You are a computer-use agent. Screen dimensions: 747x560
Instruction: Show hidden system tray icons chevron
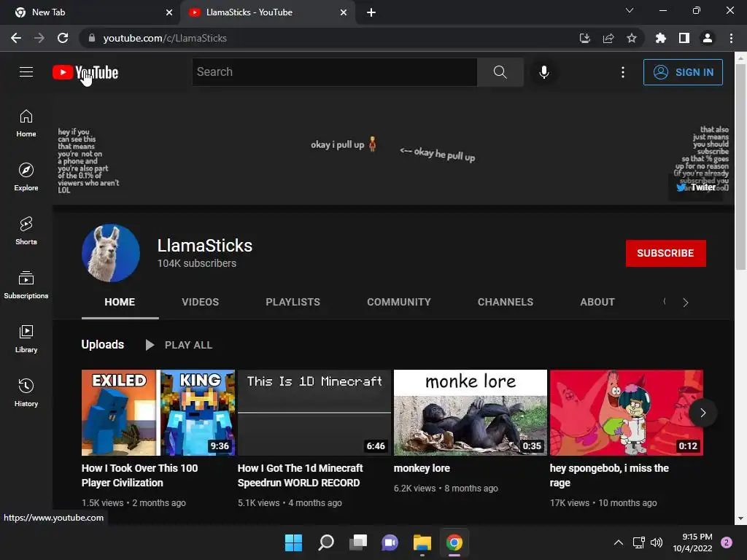(x=619, y=542)
